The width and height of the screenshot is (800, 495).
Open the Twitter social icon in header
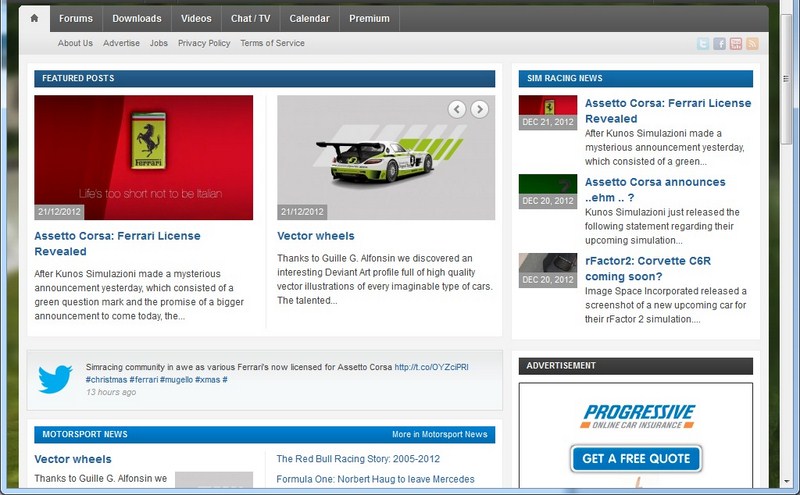click(703, 44)
